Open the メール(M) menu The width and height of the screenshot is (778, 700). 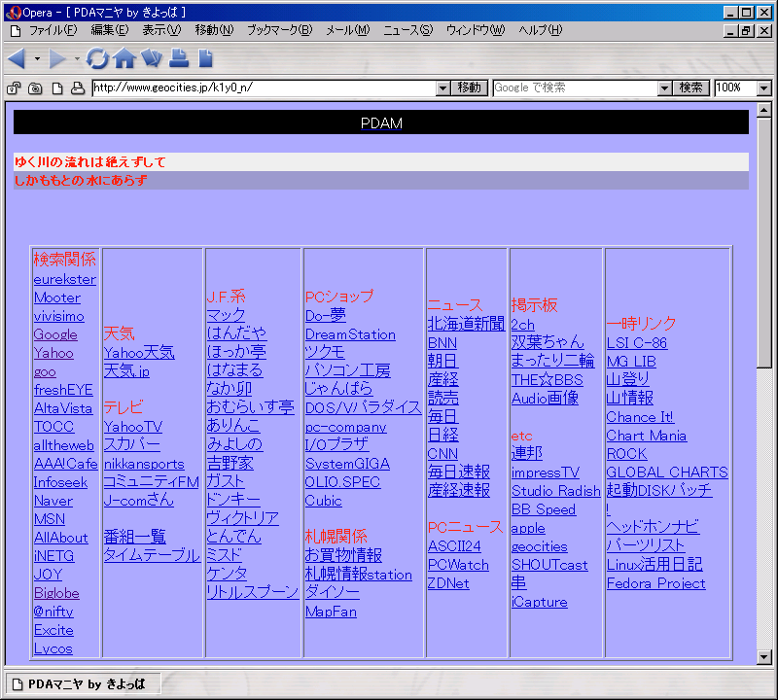tap(348, 31)
